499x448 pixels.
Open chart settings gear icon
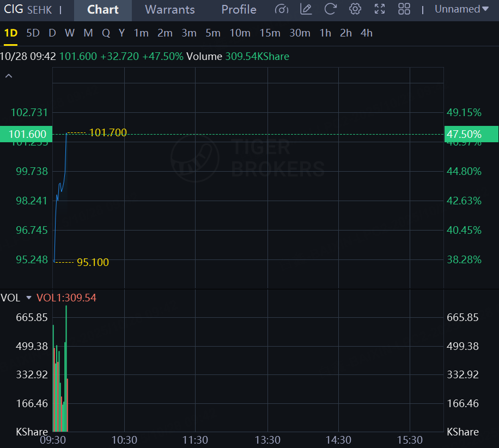355,9
